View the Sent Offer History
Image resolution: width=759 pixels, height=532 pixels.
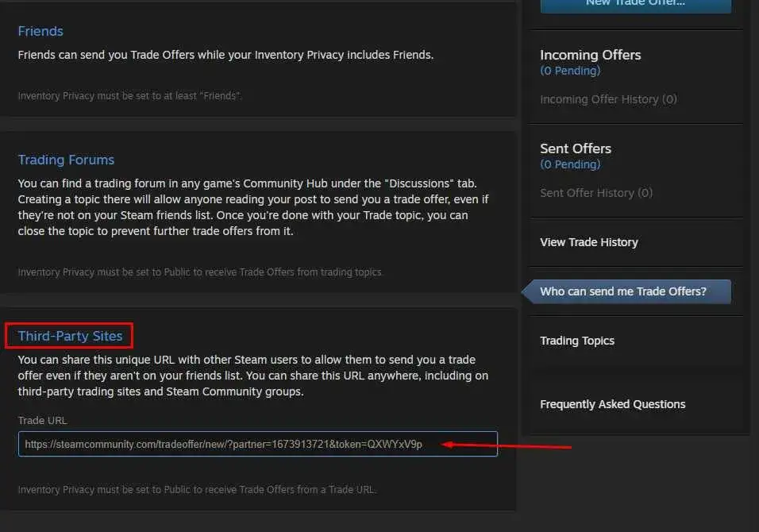[596, 193]
